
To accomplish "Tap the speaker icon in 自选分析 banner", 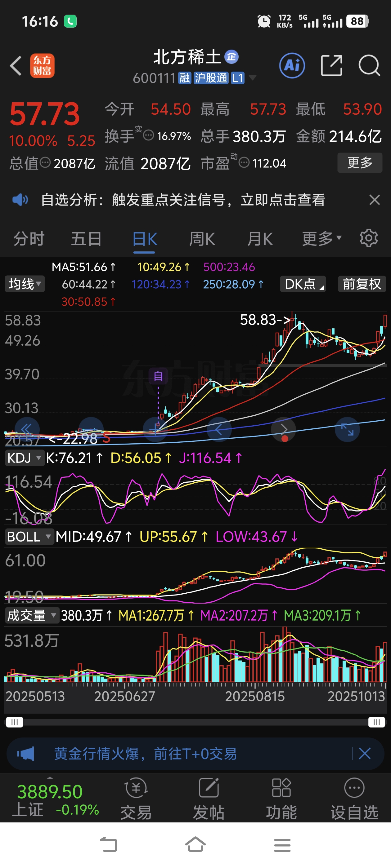I will [x=20, y=199].
